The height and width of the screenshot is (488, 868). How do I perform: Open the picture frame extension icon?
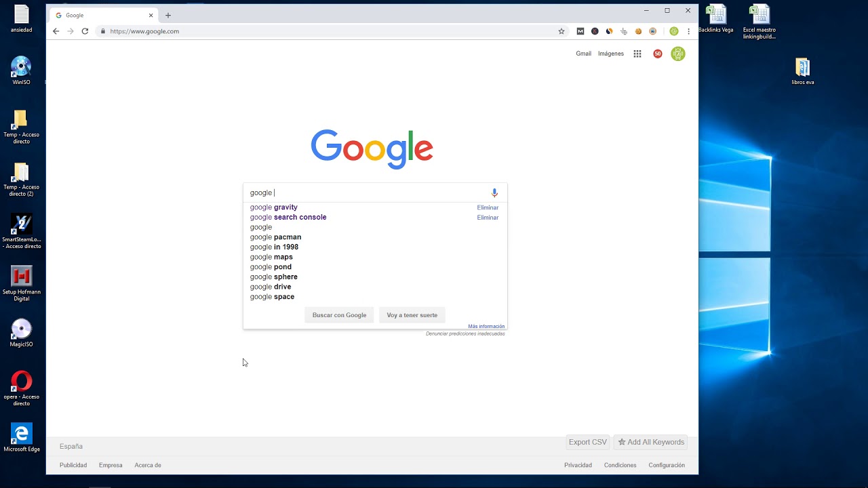(x=653, y=31)
